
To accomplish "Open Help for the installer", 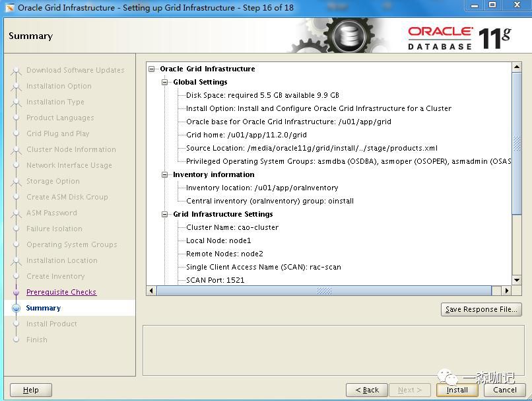I will 31,390.
